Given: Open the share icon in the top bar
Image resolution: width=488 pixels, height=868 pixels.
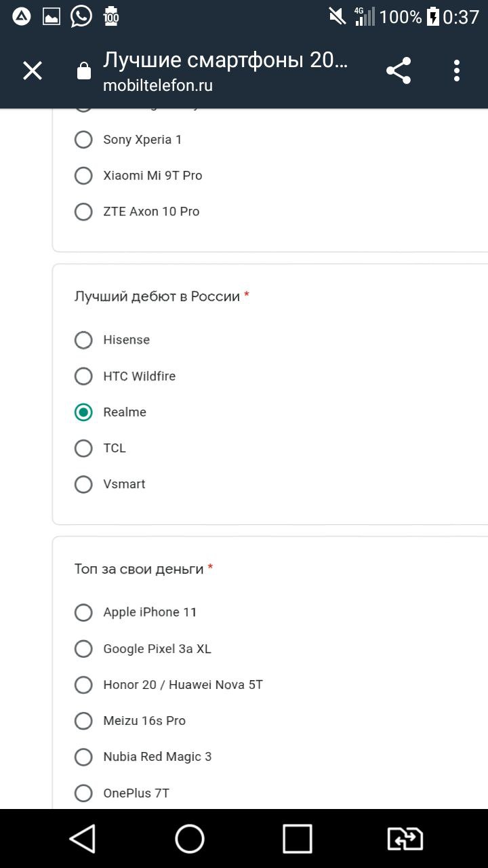Looking at the screenshot, I should [399, 71].
